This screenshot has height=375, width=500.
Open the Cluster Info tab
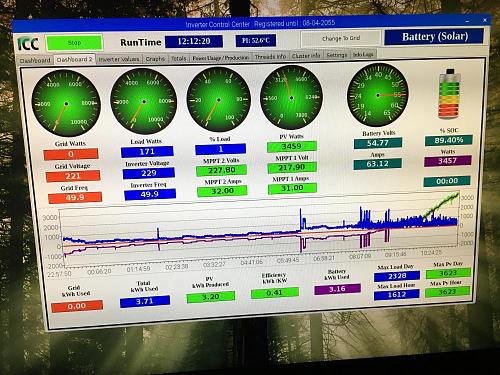coord(306,56)
